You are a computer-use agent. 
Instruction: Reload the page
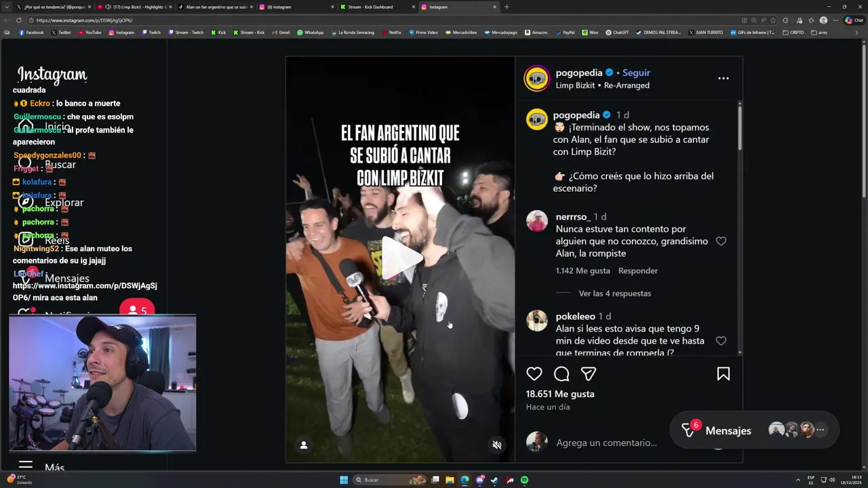tap(19, 20)
